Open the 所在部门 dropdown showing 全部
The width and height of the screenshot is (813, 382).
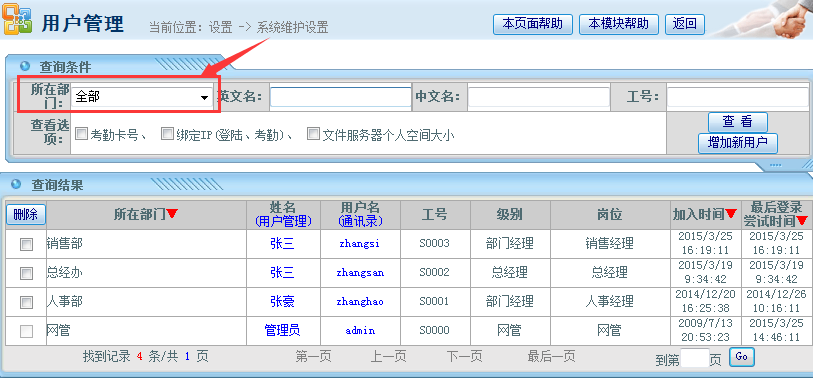pos(142,97)
